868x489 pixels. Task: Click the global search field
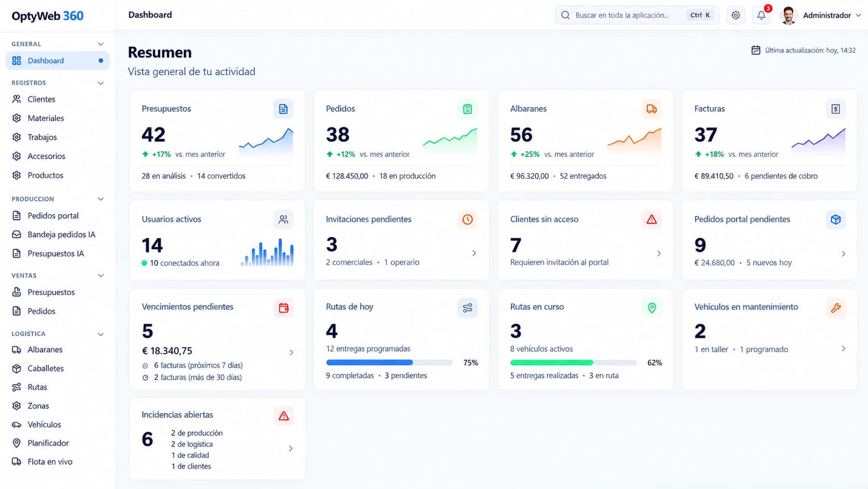tap(637, 15)
